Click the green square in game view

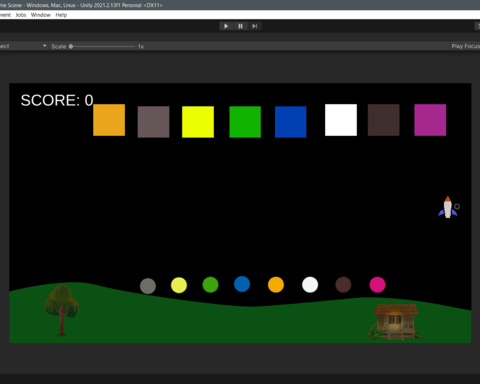(245, 122)
